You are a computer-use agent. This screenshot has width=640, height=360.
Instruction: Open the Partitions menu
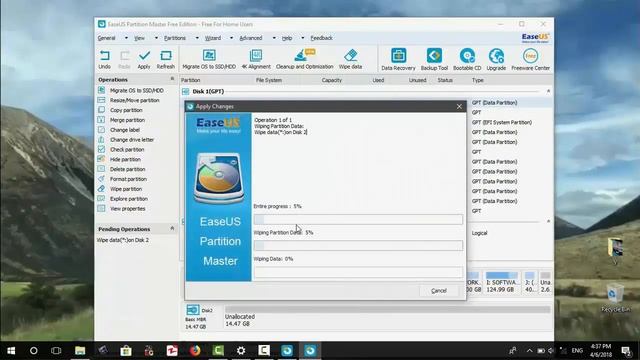175,38
